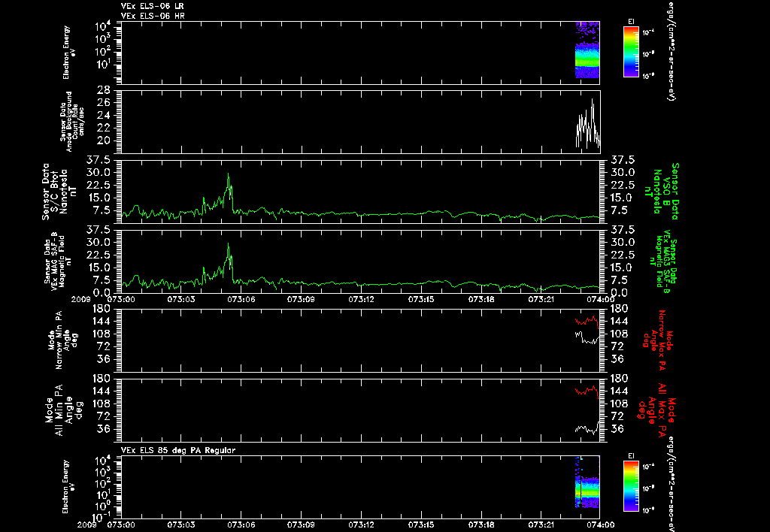Click the red All Max PA trace
The width and height of the screenshot is (770, 532).
point(587,391)
